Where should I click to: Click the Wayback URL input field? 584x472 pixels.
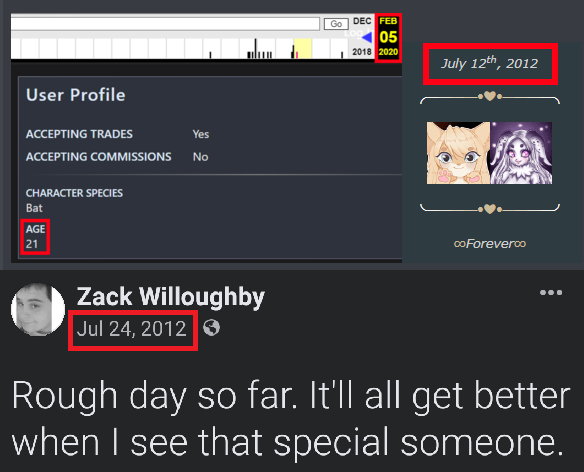(165, 24)
